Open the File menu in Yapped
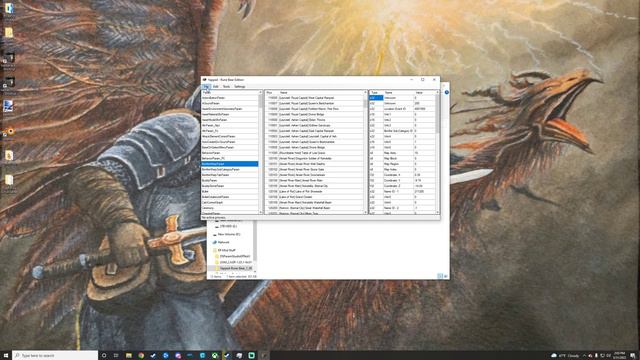This screenshot has height=360, width=640. tap(206, 87)
